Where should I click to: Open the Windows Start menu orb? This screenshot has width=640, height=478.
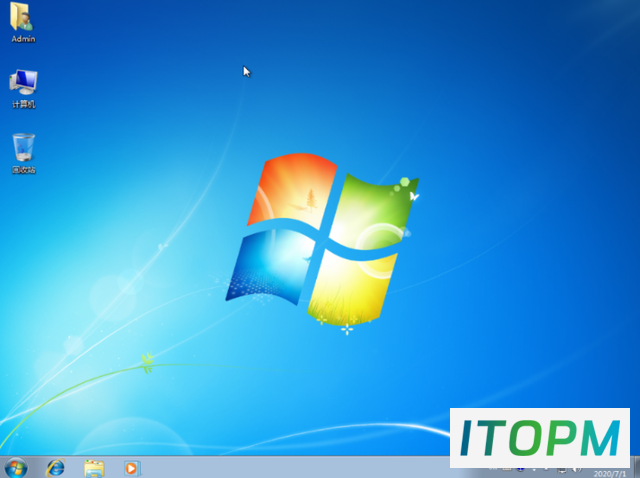point(16,467)
